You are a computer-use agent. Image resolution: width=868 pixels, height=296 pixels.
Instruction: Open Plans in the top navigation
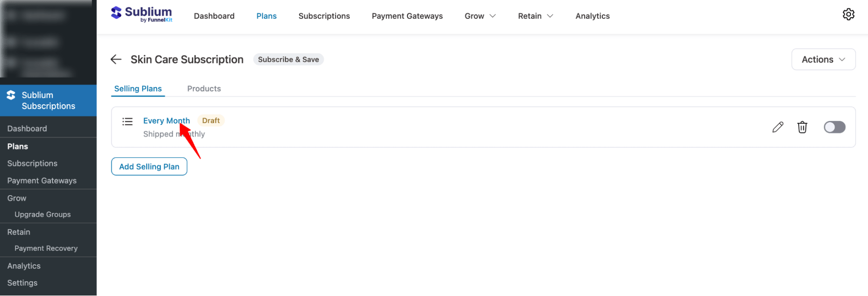click(267, 16)
